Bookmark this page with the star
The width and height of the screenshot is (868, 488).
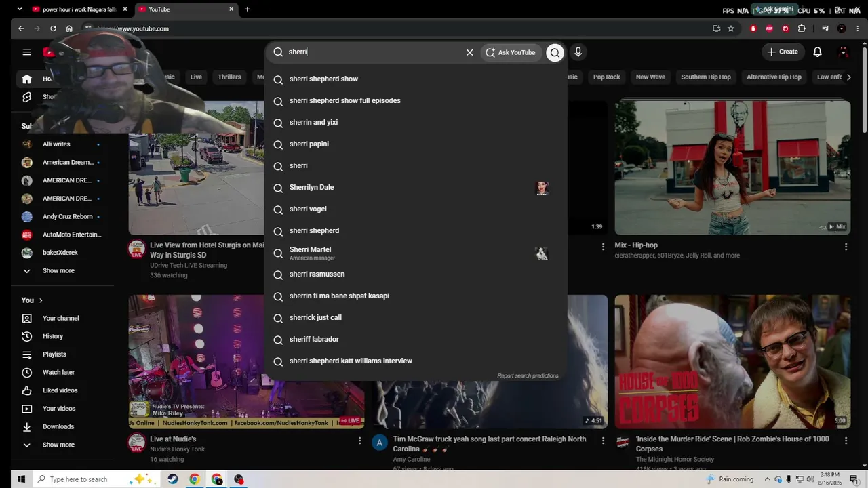click(730, 28)
